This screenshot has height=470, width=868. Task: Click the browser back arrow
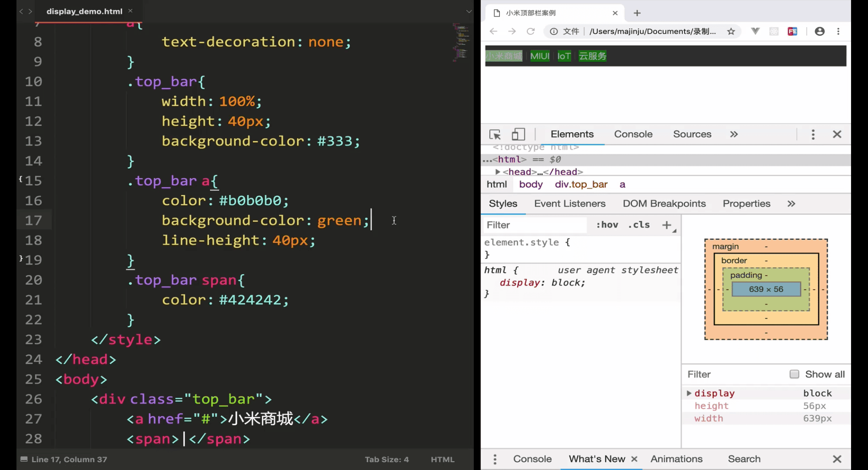[x=493, y=31]
